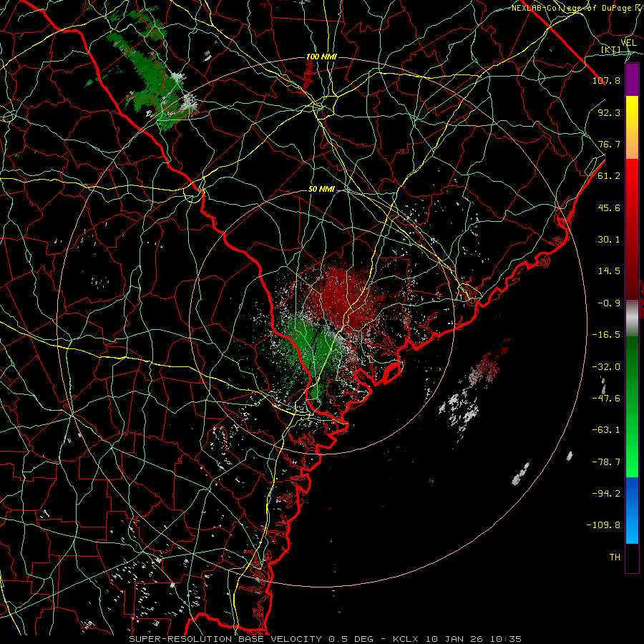Click the -94.2 value on velocity scale

point(606,494)
